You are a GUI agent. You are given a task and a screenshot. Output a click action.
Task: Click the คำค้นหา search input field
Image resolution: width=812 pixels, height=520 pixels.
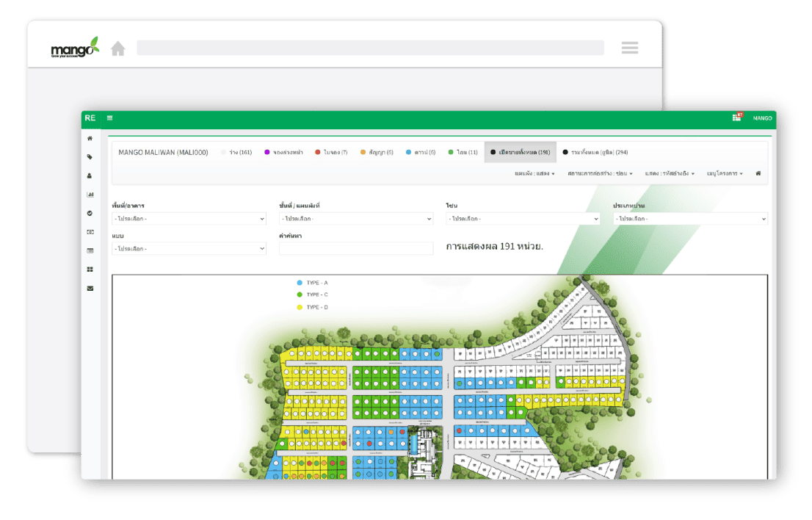pos(356,249)
